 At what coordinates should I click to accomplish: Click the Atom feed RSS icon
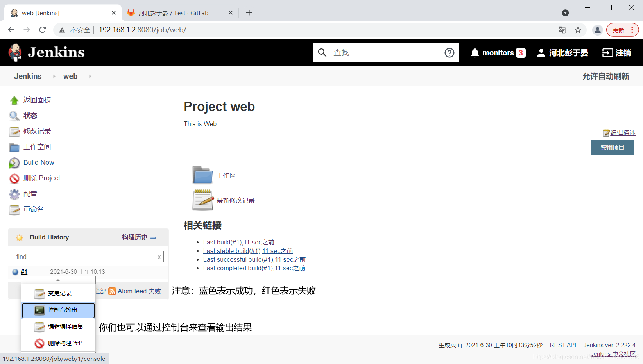[x=112, y=291]
